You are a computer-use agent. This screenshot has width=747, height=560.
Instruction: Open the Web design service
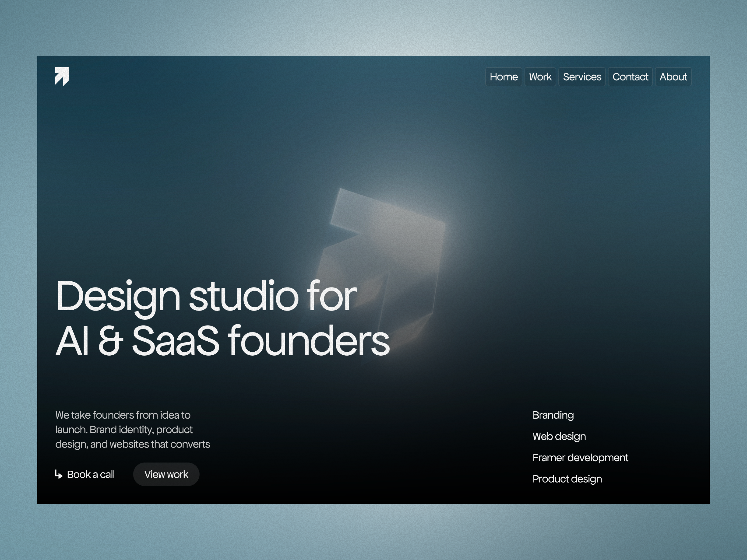[x=559, y=437]
